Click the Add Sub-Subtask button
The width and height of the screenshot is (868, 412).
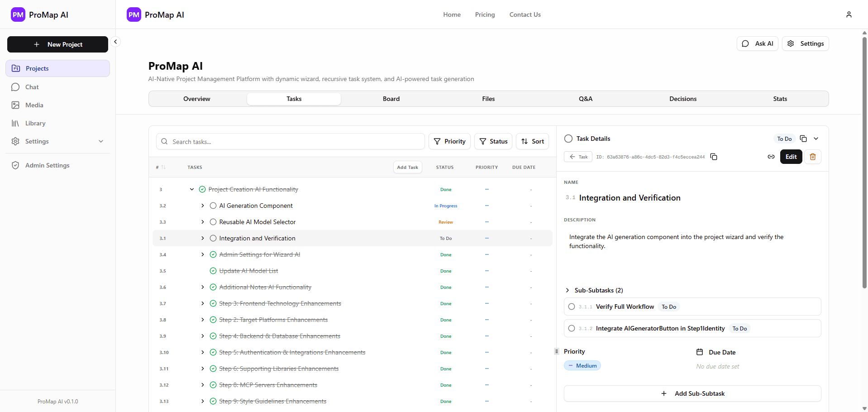(692, 393)
